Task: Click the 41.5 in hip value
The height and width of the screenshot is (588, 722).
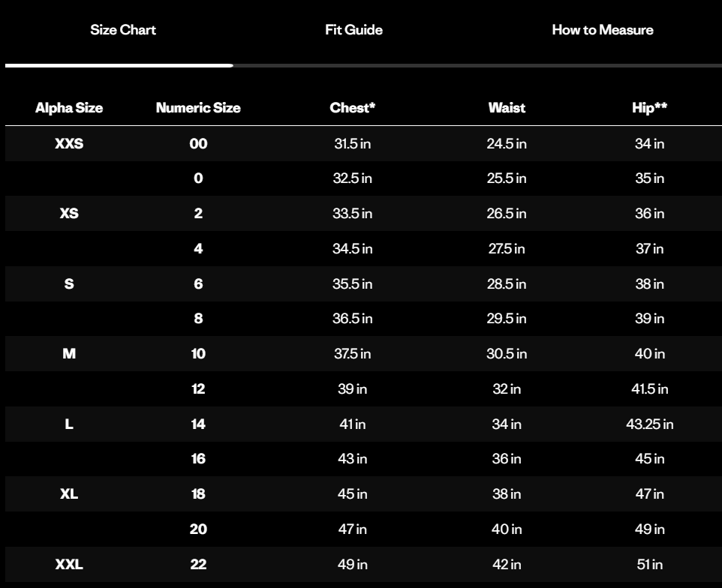Action: point(649,388)
